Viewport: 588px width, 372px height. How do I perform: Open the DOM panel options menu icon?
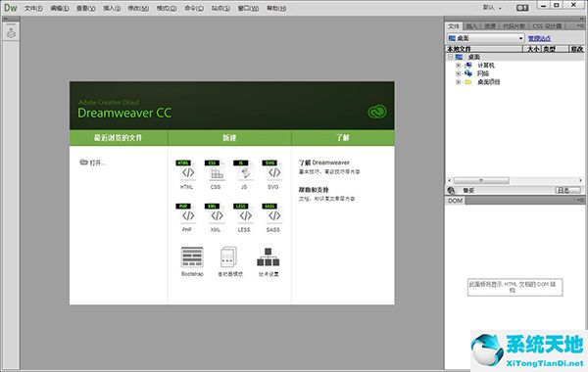(x=580, y=201)
